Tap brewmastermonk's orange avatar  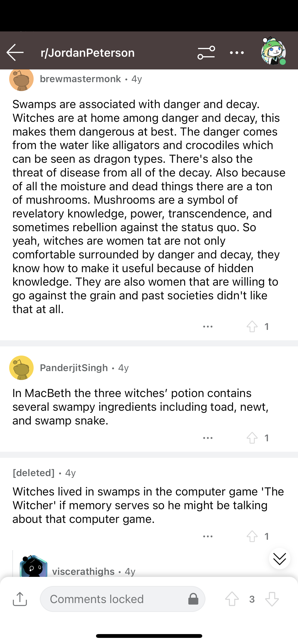21,79
